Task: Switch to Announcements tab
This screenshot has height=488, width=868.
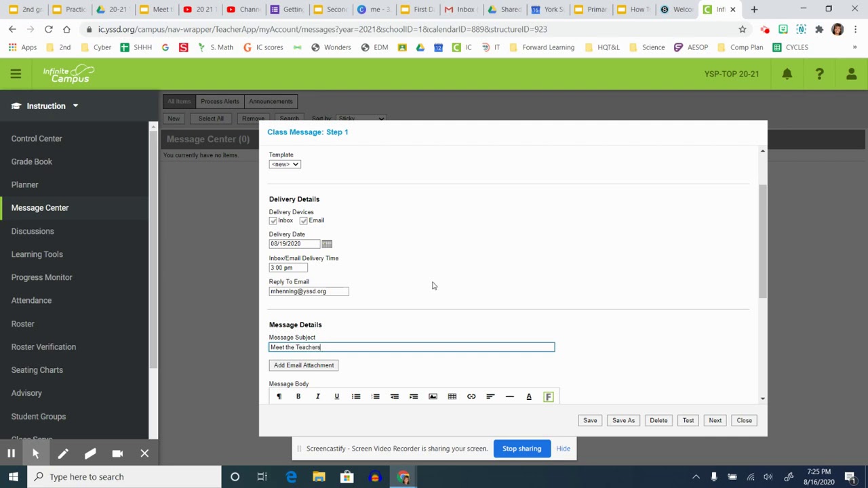Action: point(271,102)
